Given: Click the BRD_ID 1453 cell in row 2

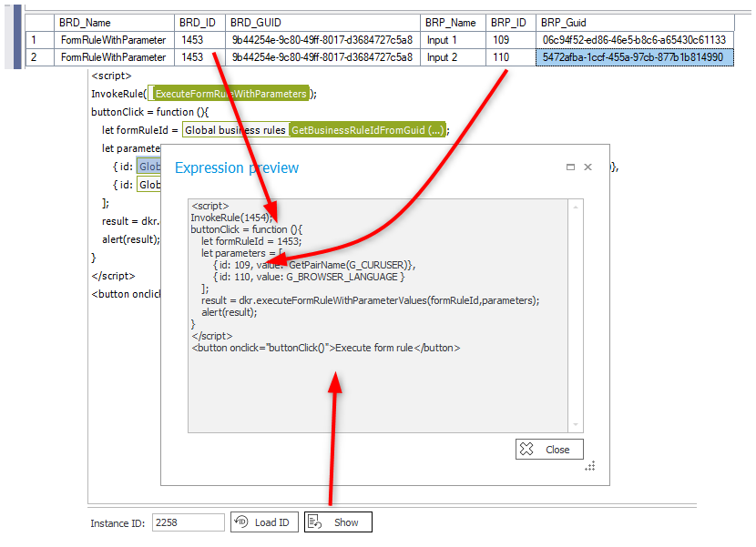Looking at the screenshot, I should pos(199,57).
